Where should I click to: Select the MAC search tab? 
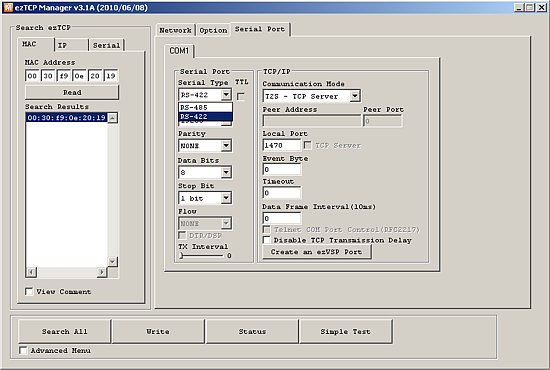click(x=35, y=44)
